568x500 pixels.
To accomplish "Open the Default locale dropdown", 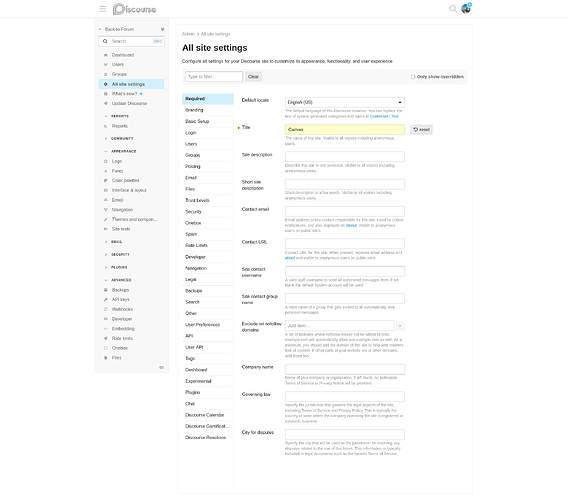I will (345, 103).
